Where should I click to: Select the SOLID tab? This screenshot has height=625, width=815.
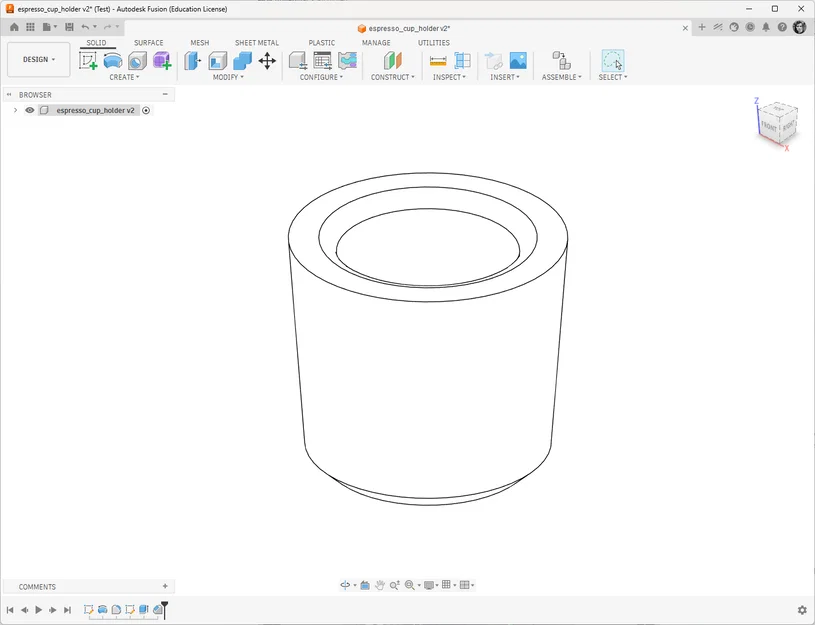point(96,43)
